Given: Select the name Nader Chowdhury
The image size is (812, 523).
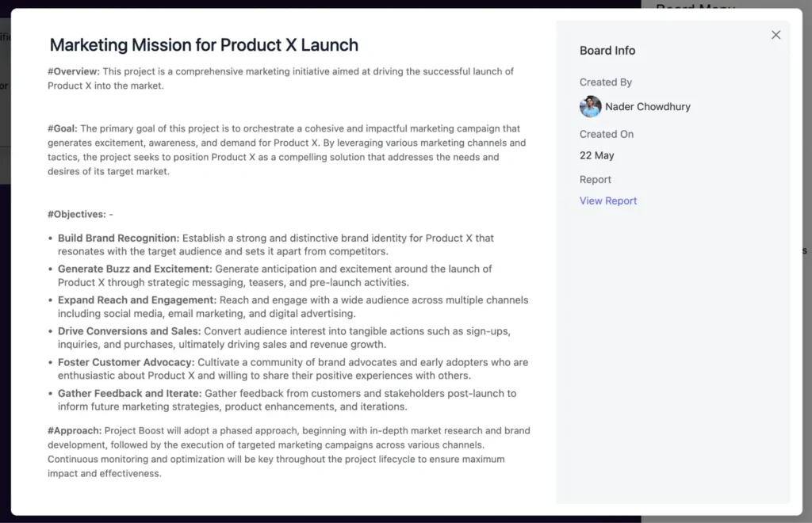Looking at the screenshot, I should [x=647, y=106].
